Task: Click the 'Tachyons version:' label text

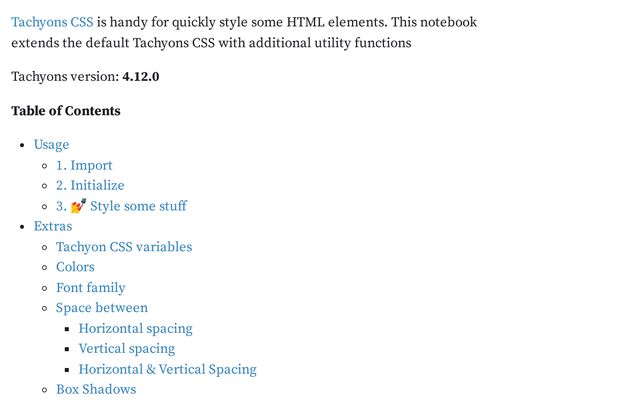Action: [x=65, y=77]
